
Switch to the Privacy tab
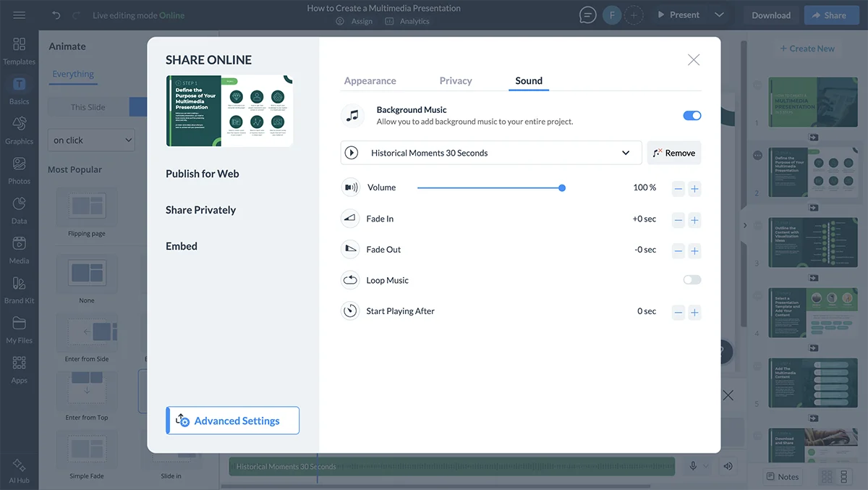point(456,81)
